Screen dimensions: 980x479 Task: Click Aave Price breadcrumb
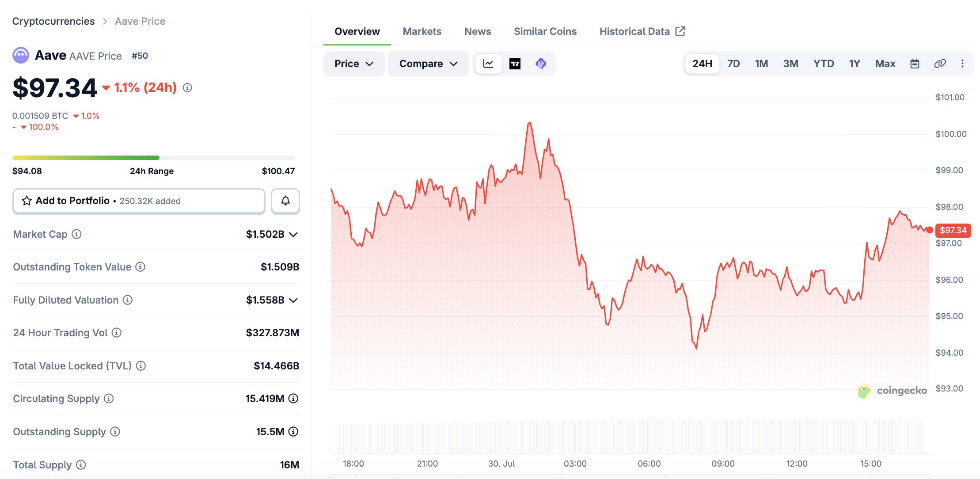tap(140, 21)
